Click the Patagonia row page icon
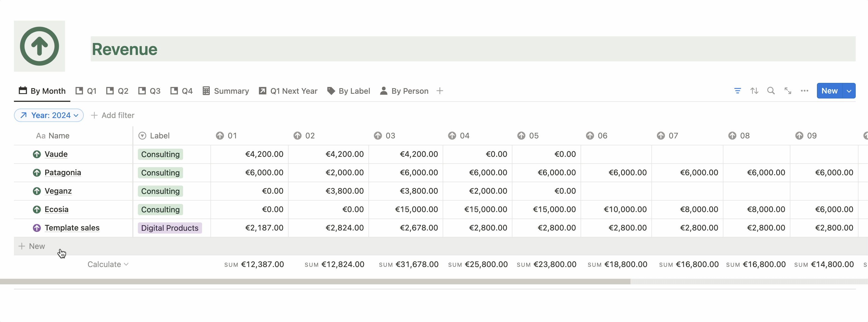 [37, 173]
